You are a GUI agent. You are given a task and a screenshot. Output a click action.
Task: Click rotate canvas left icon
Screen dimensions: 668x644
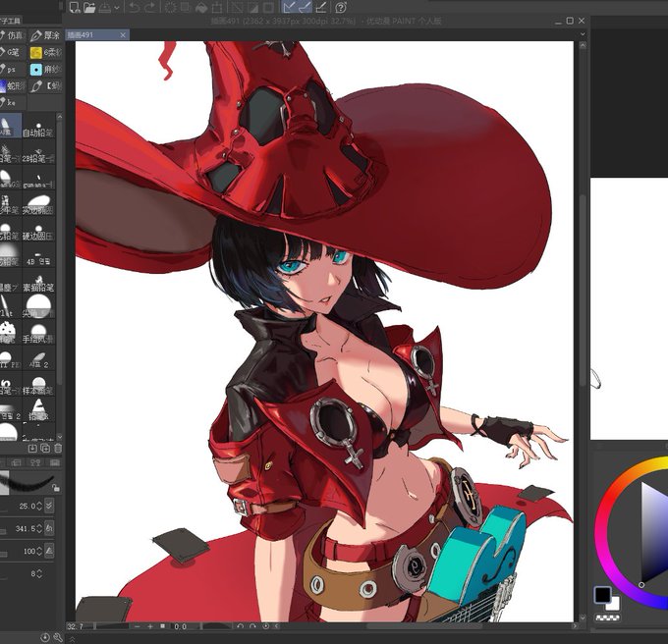click(241, 626)
